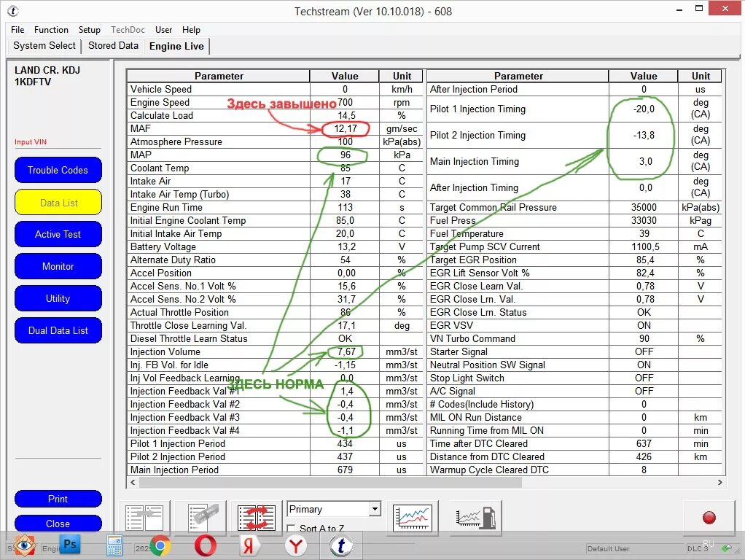Open the image viewer eye icon in taskbar

tap(25, 545)
